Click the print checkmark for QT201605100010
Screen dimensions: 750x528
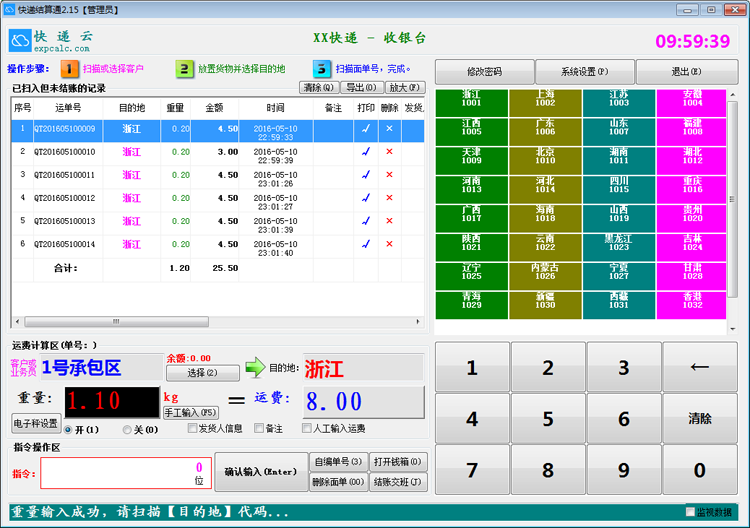pos(366,152)
